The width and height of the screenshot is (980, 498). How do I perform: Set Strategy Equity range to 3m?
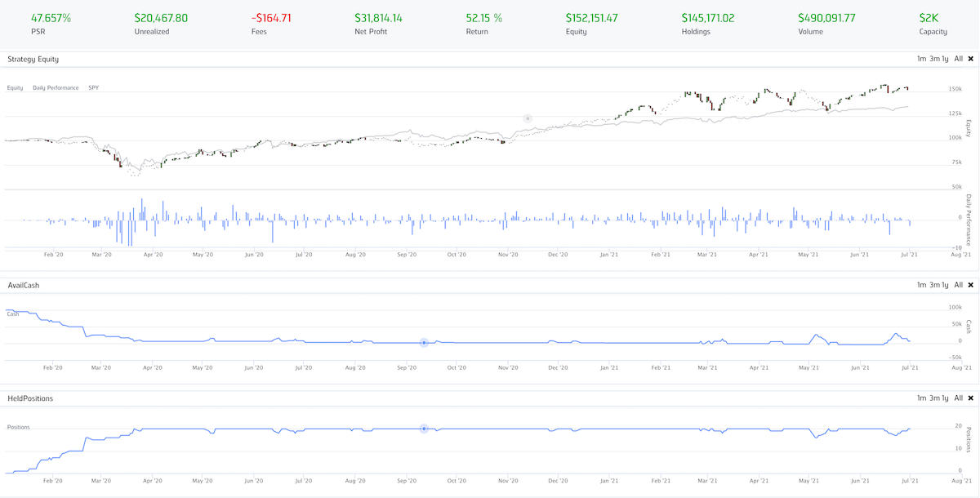tap(933, 59)
